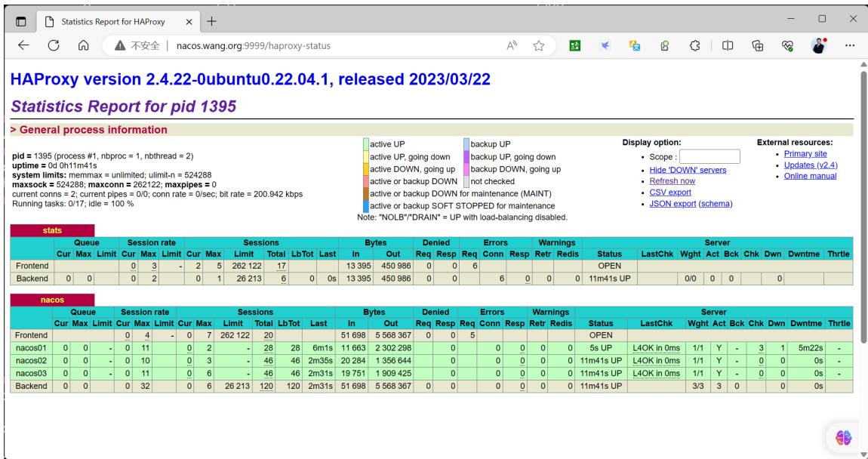Viewport: 868px width, 459px height.
Task: Select the stats proxy header
Action: [x=52, y=230]
